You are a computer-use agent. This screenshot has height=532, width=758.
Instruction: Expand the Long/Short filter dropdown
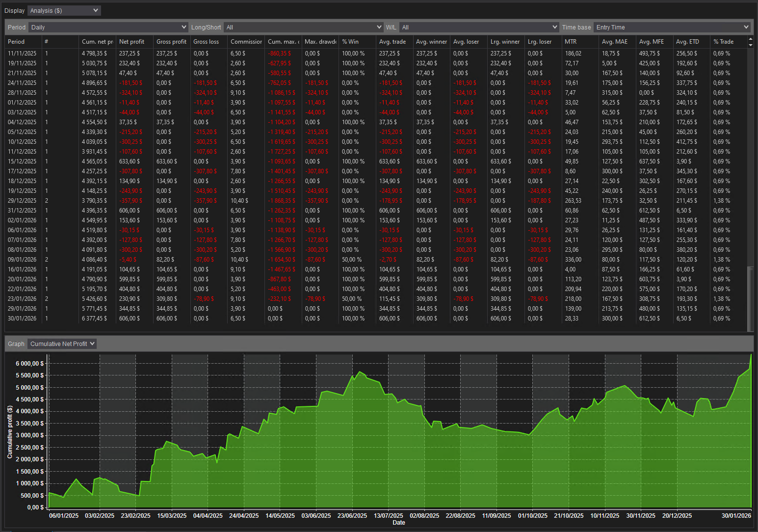[304, 27]
